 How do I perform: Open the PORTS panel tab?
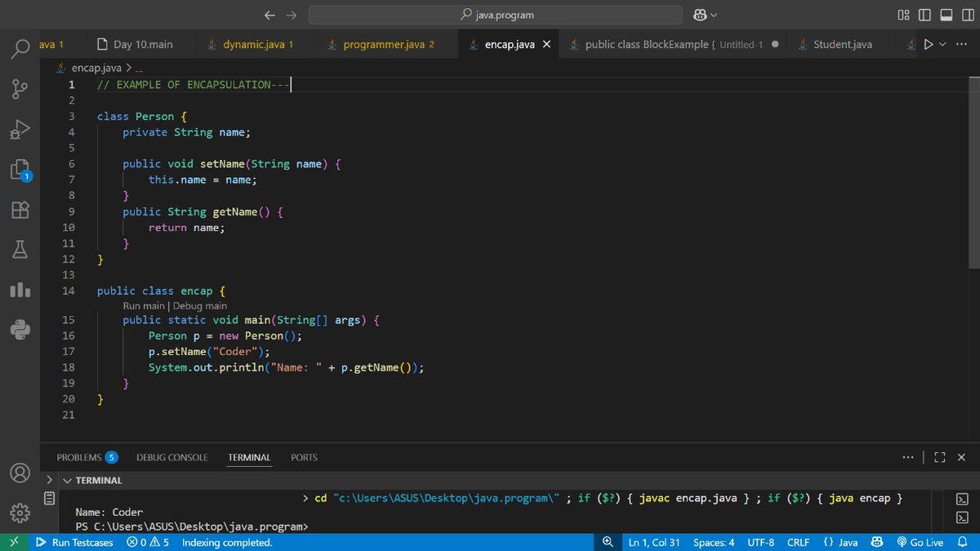point(304,457)
